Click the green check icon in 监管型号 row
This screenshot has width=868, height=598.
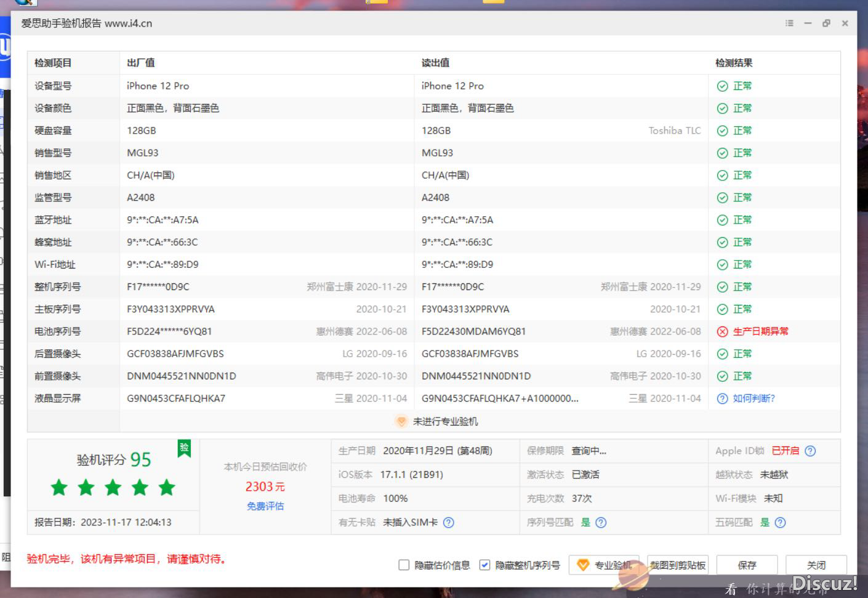(722, 198)
